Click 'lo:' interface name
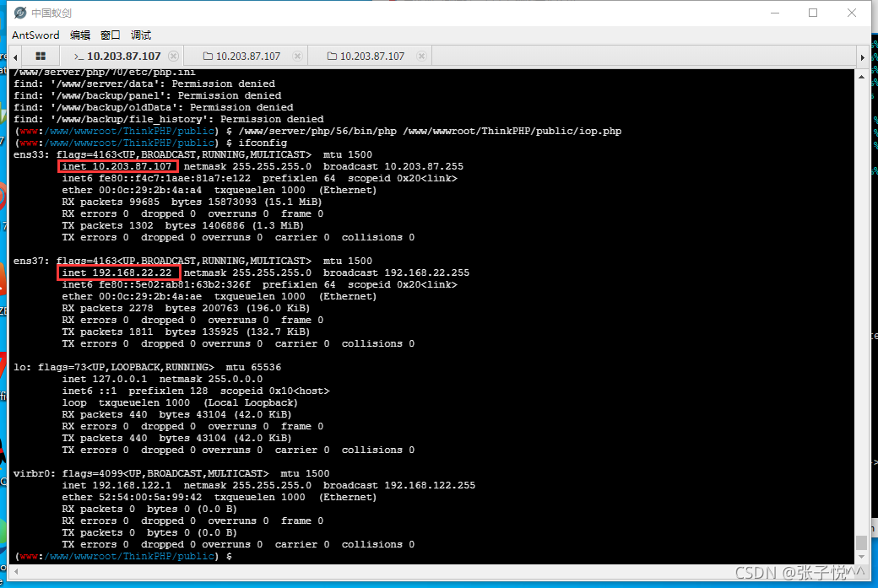 pyautogui.click(x=23, y=367)
